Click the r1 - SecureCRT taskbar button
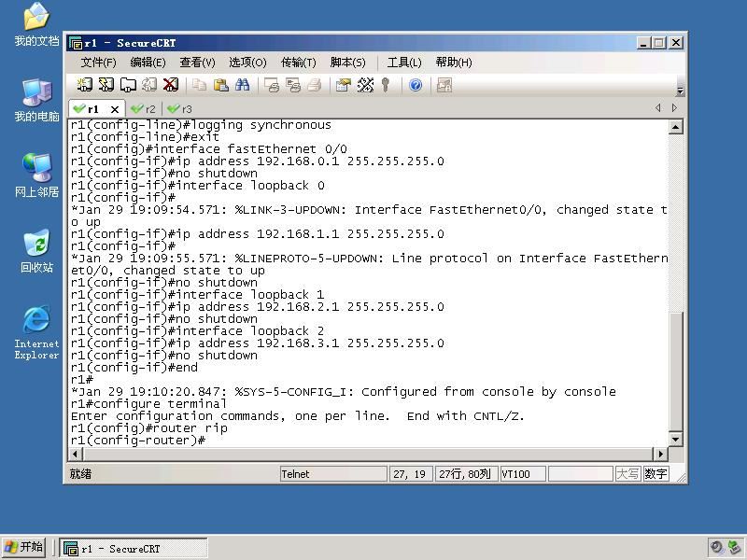This screenshot has width=747, height=560. coord(134,549)
